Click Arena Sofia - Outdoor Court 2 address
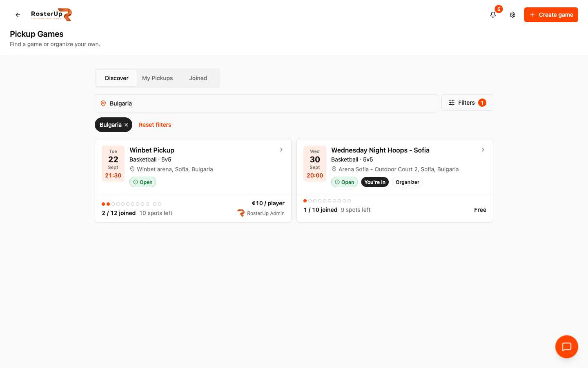The height and width of the screenshot is (368, 588). click(x=399, y=169)
